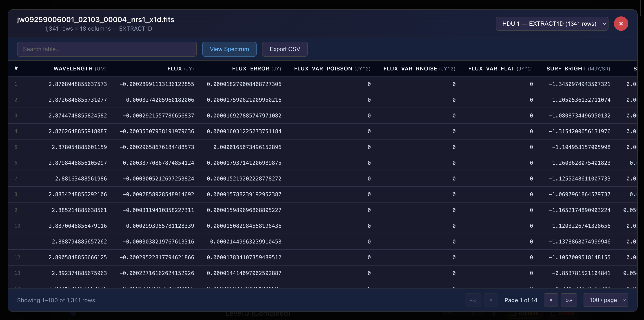Select wavelength value 2.885214885638561
The height and width of the screenshot is (320, 644).
(x=79, y=210)
